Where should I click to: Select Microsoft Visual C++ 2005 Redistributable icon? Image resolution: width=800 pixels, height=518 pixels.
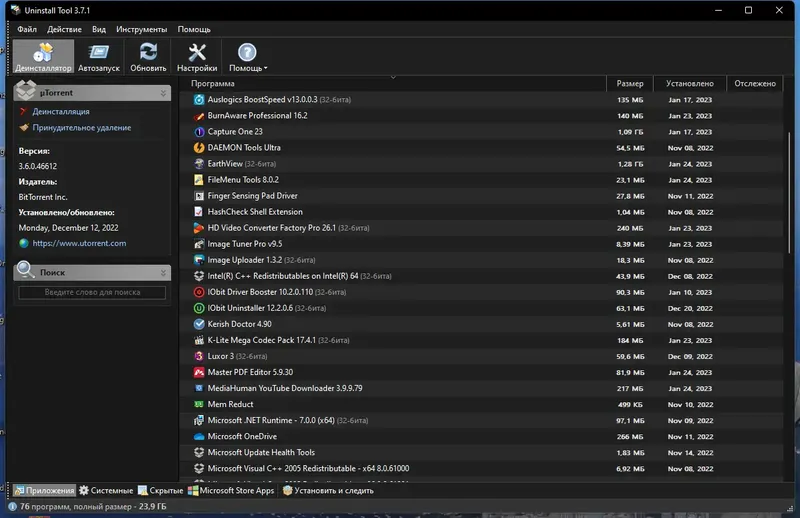199,468
